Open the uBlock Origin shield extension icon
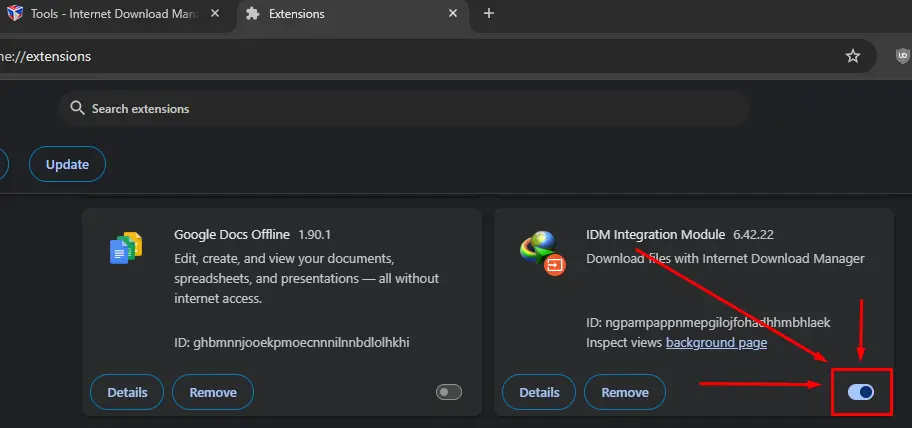Viewport: 912px width, 428px height. point(902,56)
